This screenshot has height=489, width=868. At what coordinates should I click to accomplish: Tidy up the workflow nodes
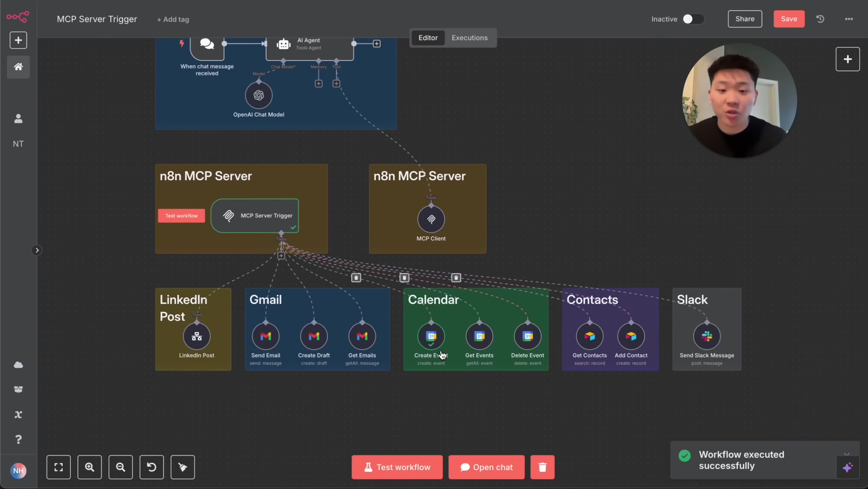pyautogui.click(x=183, y=467)
